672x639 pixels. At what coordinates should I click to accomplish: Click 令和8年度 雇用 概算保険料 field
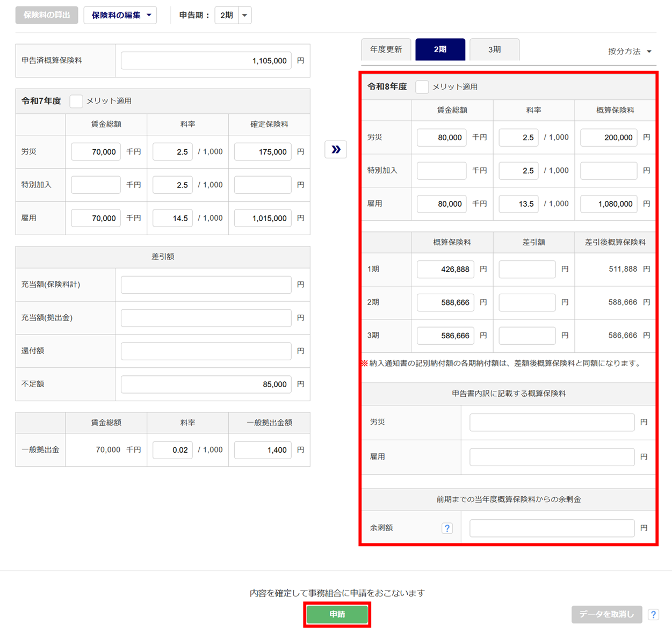pyautogui.click(x=609, y=204)
